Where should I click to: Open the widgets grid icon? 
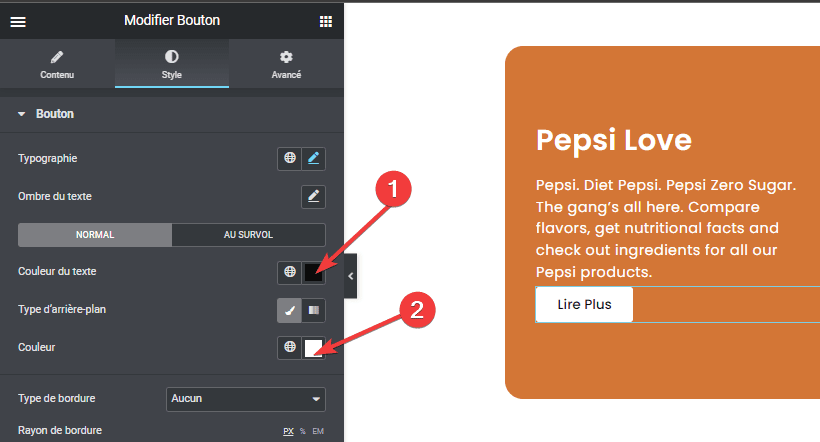pyautogui.click(x=326, y=21)
